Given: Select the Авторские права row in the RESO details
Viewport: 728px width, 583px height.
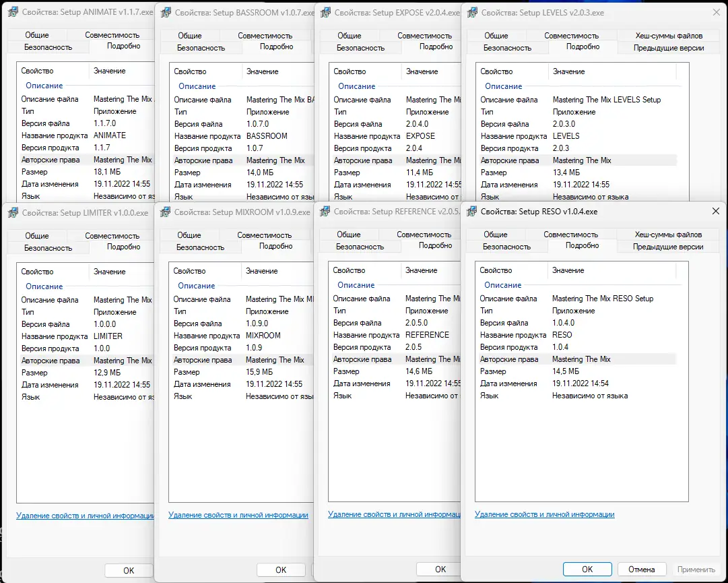Looking at the screenshot, I should [x=578, y=359].
